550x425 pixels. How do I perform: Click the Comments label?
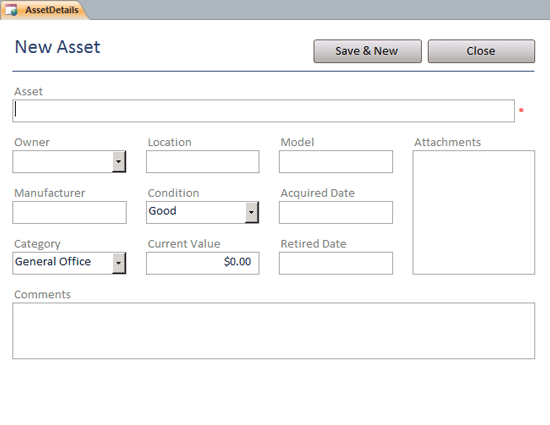pyautogui.click(x=42, y=295)
